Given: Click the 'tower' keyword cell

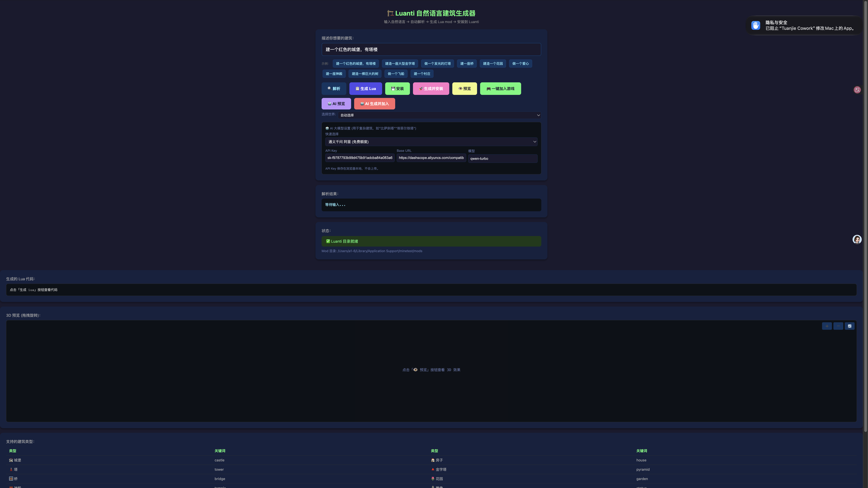Looking at the screenshot, I should click(219, 470).
